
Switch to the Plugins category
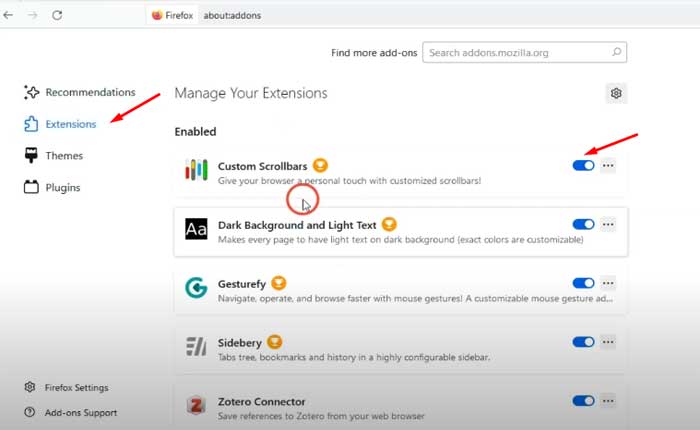(x=62, y=187)
